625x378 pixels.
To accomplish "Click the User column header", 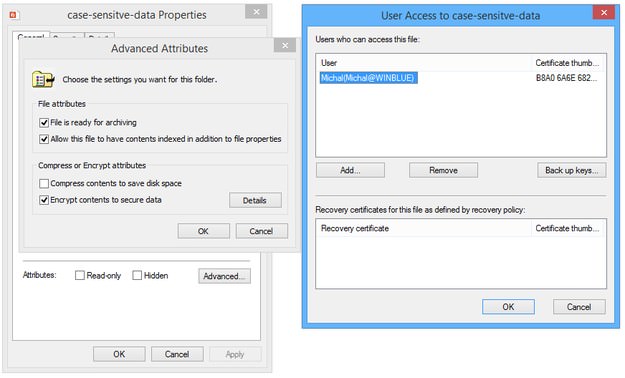I will click(x=424, y=63).
